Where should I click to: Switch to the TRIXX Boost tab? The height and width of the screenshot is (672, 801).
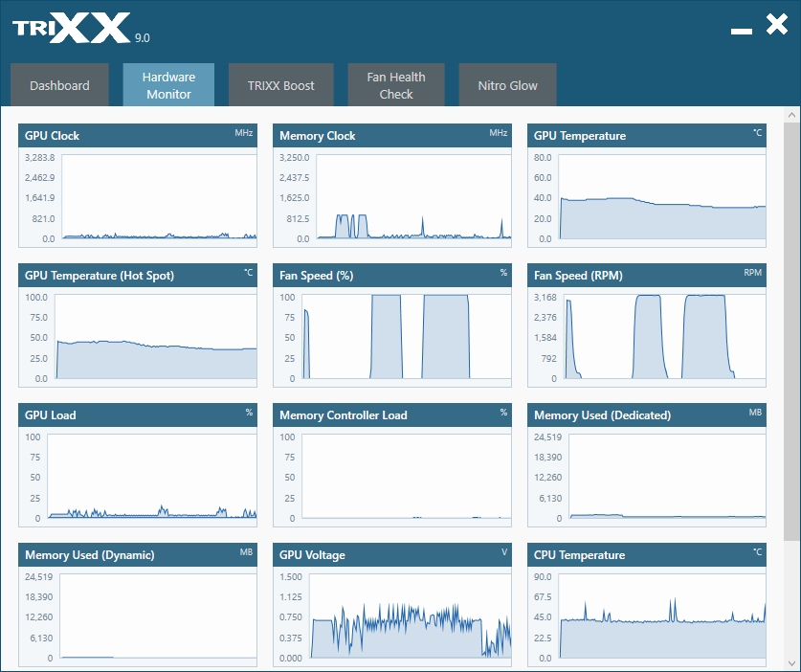pyautogui.click(x=281, y=85)
